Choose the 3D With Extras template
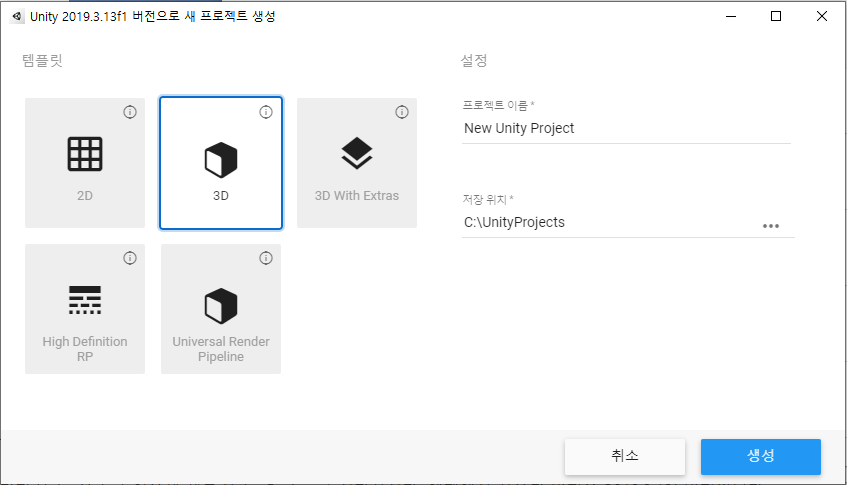 coord(357,163)
